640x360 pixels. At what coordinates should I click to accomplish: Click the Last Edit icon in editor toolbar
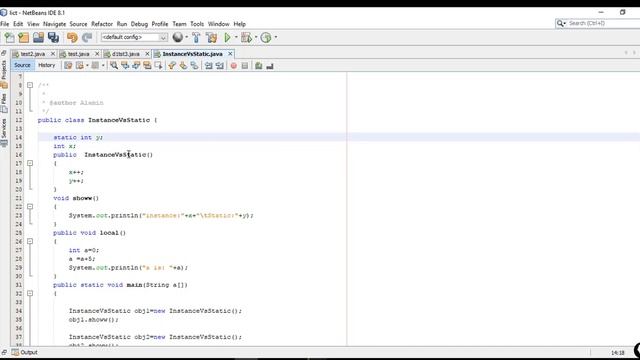tap(68, 65)
